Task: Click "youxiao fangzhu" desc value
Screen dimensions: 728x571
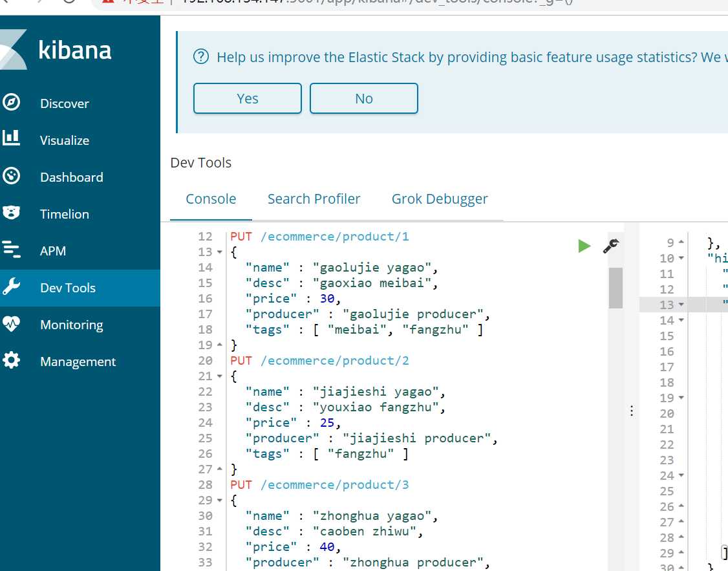Action: [x=376, y=407]
